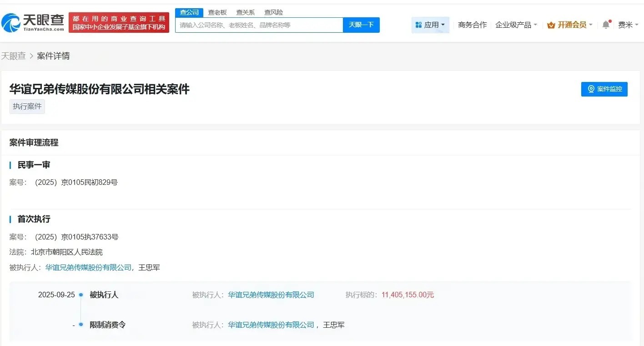Open the 商务合作 menu item
644x346 pixels.
point(472,25)
